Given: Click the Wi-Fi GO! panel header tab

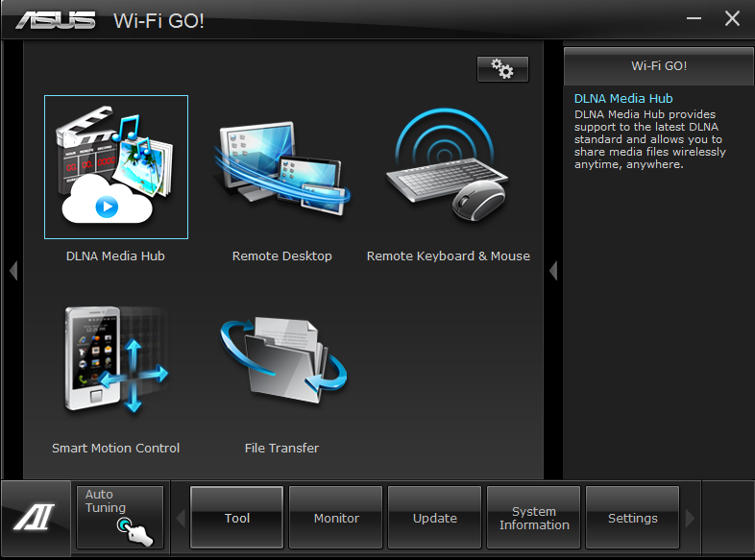Looking at the screenshot, I should [x=658, y=66].
